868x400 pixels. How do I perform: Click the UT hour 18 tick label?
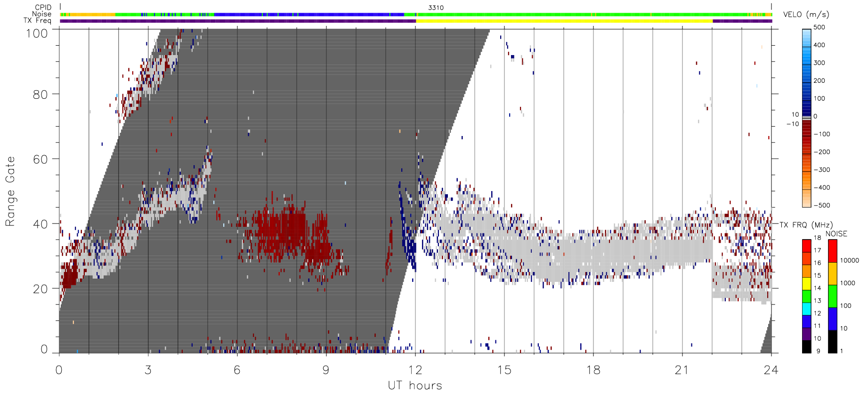click(593, 370)
